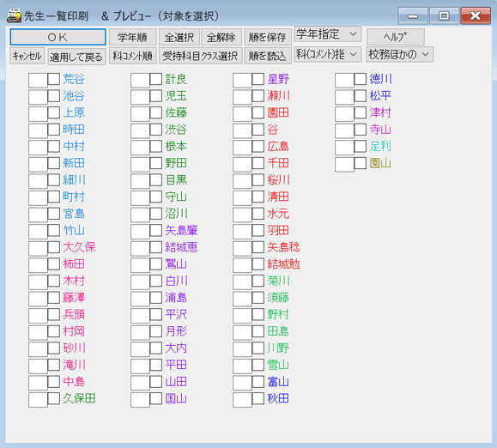Check the box for 星野
Viewport: 497px width, 448px height.
click(x=258, y=79)
